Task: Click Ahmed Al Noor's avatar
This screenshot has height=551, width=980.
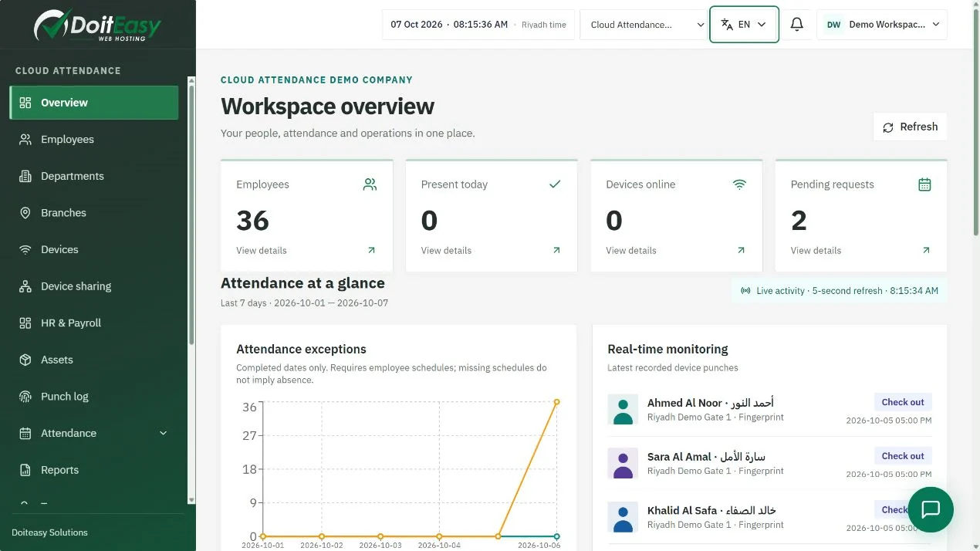Action: (x=623, y=410)
